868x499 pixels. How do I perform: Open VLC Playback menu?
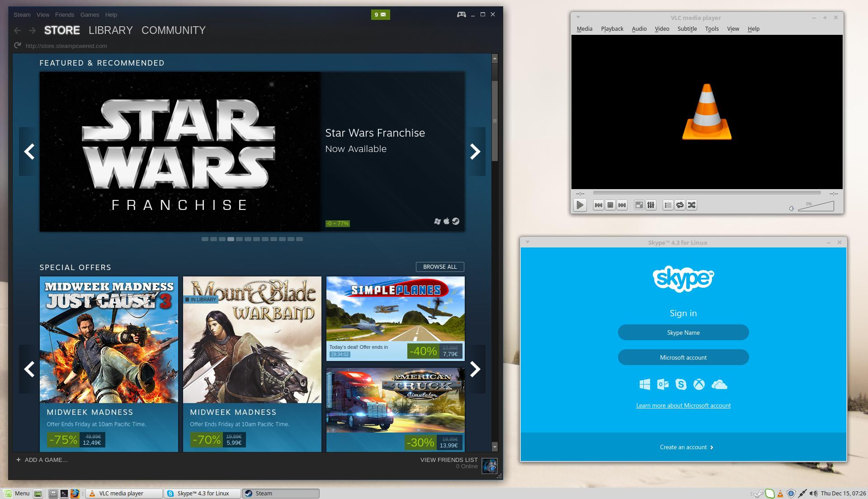612,29
